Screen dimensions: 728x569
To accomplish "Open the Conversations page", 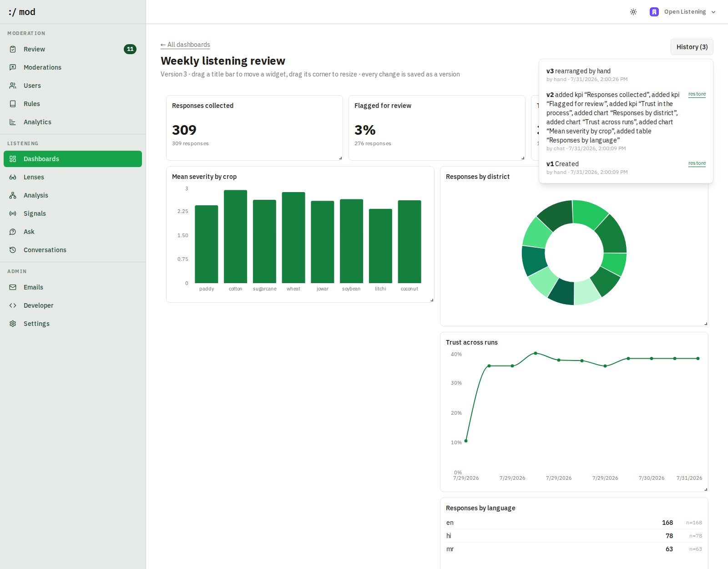I will click(73, 250).
